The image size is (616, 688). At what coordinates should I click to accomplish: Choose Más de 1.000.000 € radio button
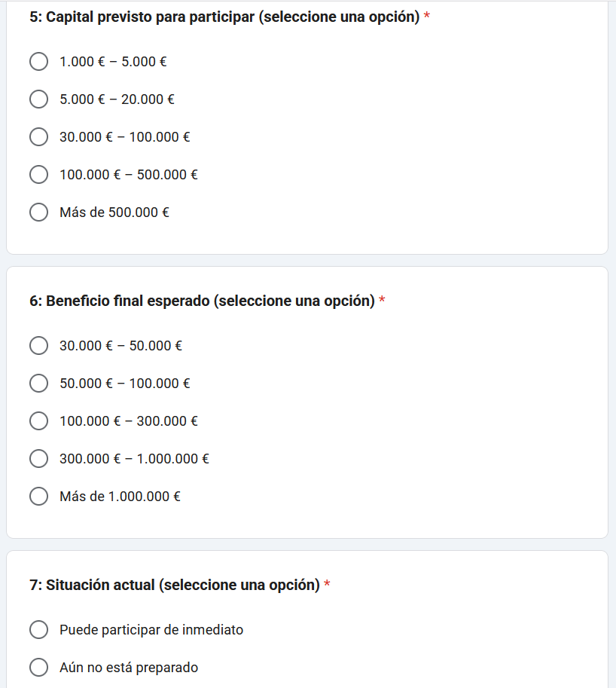click(x=38, y=497)
